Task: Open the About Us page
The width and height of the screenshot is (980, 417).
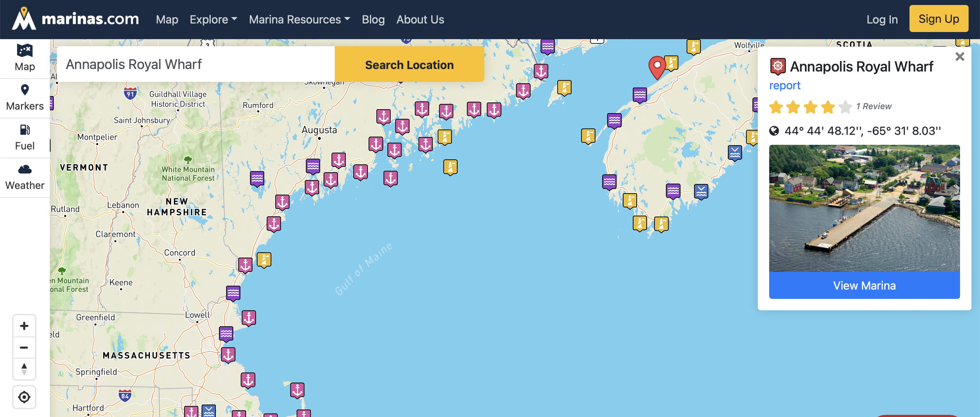Action: [x=420, y=19]
